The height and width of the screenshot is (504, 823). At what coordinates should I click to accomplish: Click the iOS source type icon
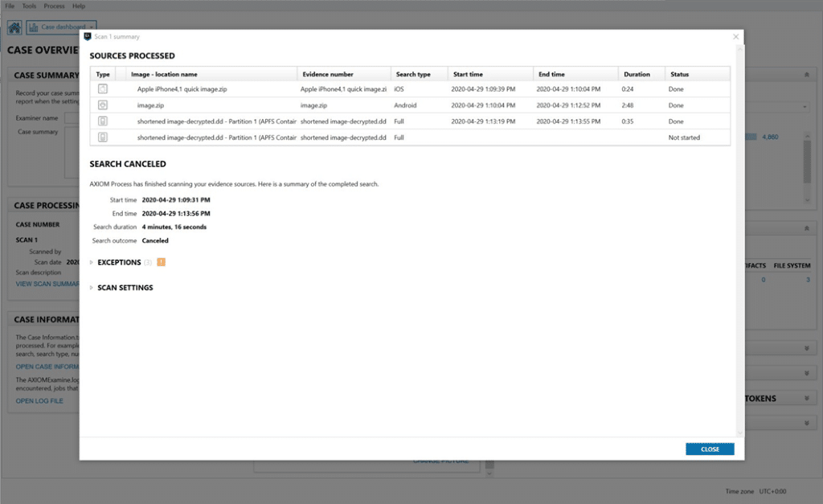point(103,88)
